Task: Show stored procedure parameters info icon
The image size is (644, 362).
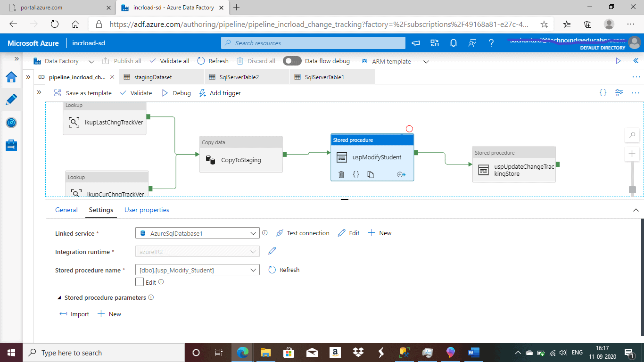Action: click(x=151, y=297)
